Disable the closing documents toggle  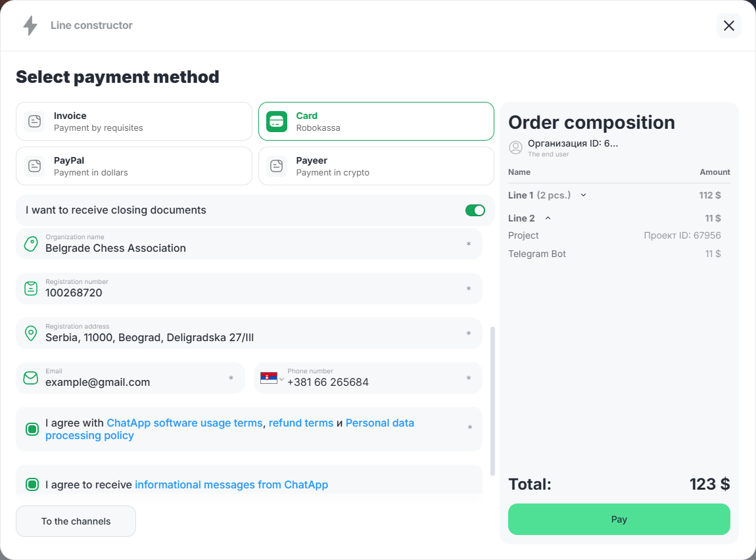tap(475, 210)
